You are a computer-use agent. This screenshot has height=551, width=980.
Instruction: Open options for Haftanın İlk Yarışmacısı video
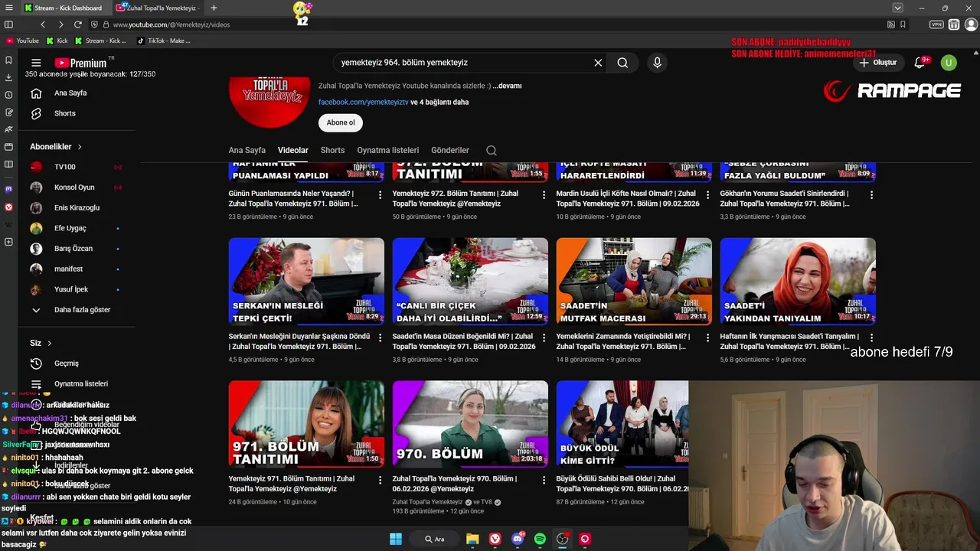pyautogui.click(x=871, y=337)
